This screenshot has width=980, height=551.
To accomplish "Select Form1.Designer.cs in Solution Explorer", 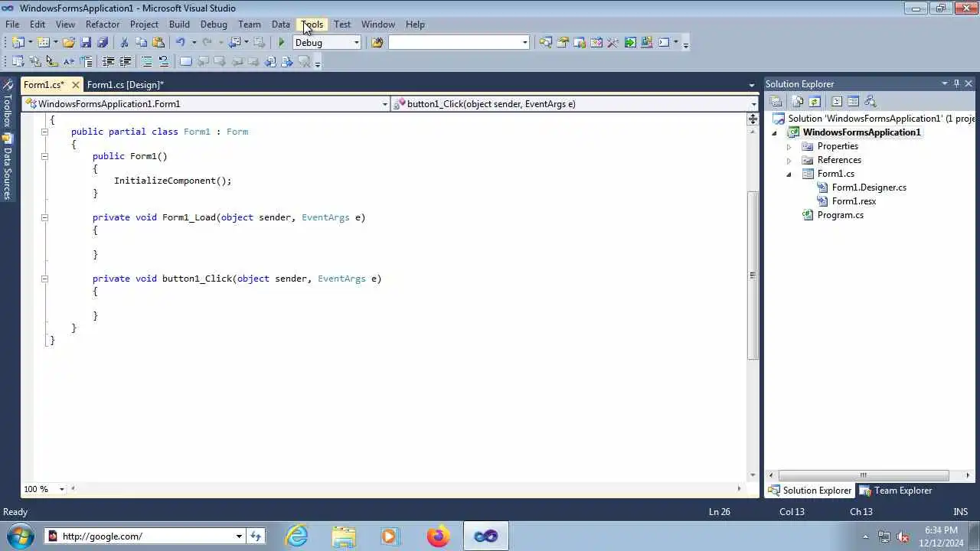I will pos(869,187).
